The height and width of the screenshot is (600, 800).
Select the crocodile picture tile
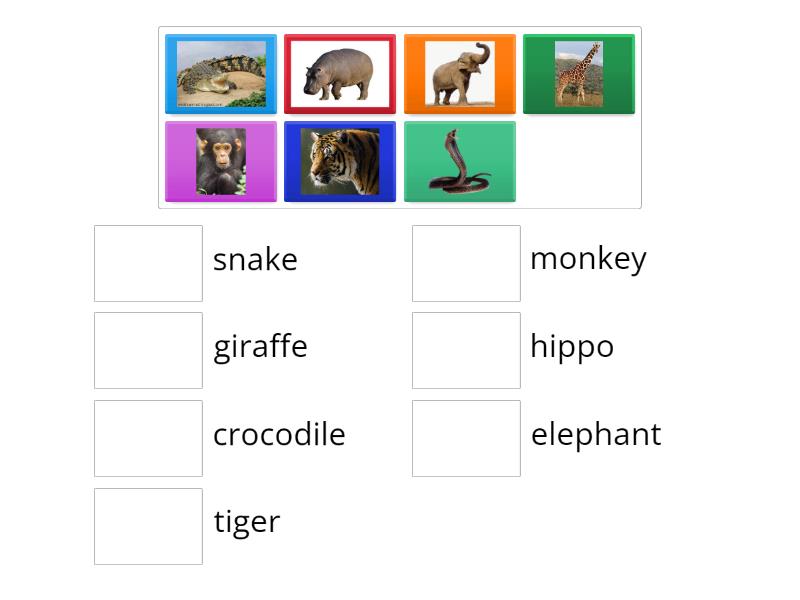coord(220,73)
